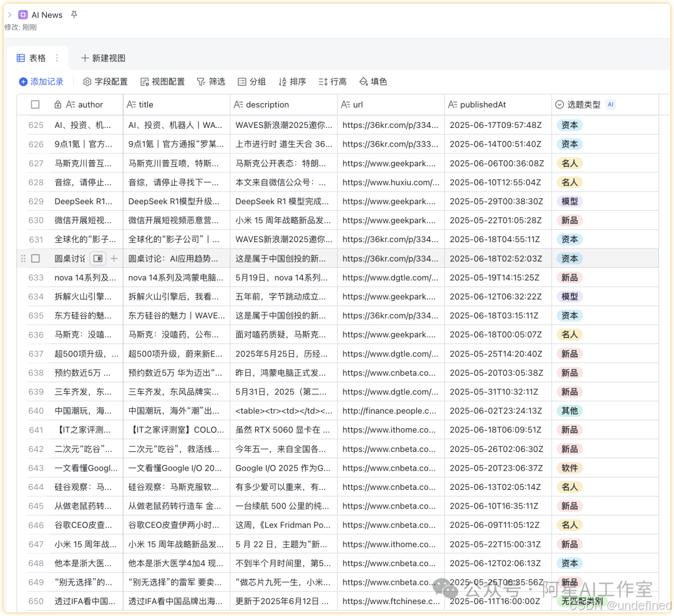Open the ithome url in row 641
This screenshot has height=616, width=674.
pos(389,430)
